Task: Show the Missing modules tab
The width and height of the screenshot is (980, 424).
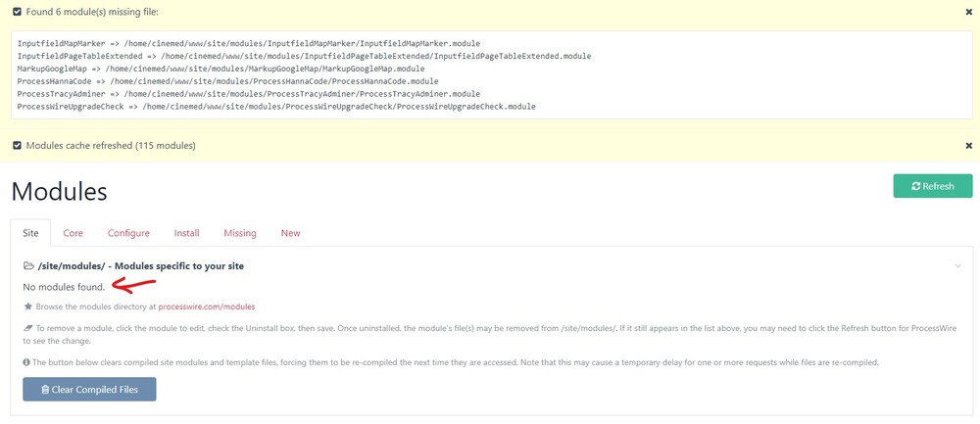Action: 239,233
